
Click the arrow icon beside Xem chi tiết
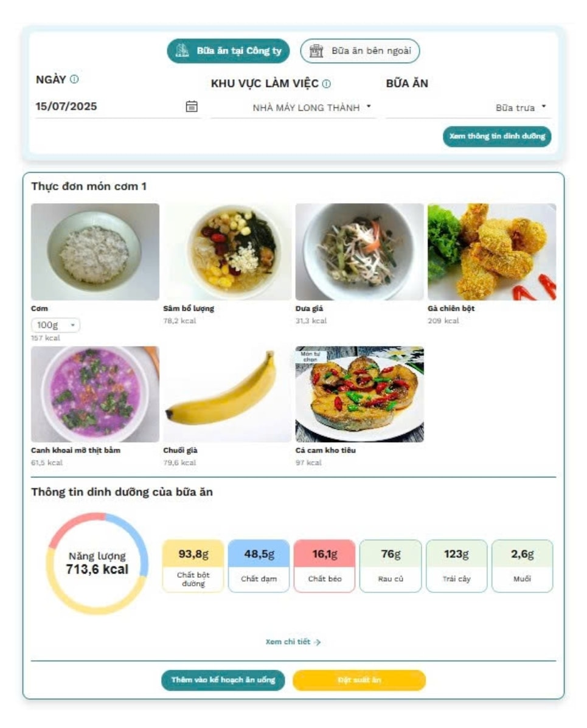pos(318,642)
